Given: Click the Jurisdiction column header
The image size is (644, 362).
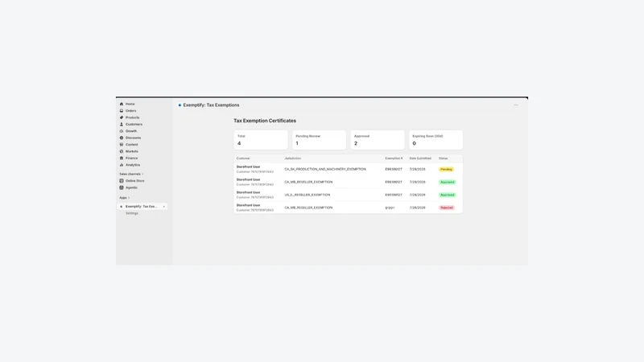Looking at the screenshot, I should (293, 158).
